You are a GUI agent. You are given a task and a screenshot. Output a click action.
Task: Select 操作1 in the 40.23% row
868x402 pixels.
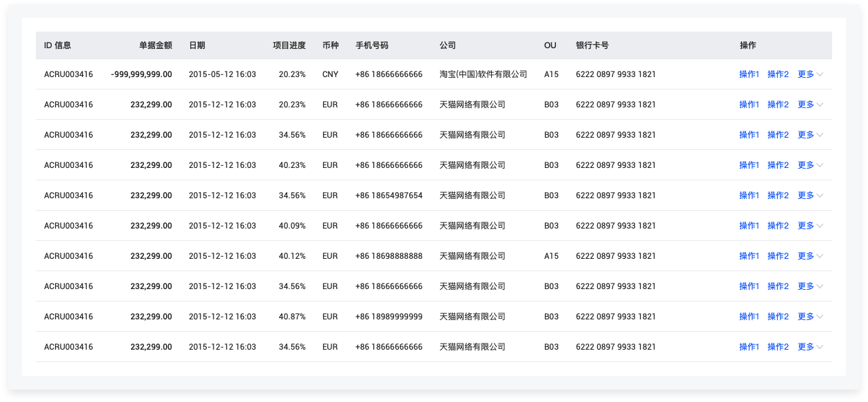749,165
